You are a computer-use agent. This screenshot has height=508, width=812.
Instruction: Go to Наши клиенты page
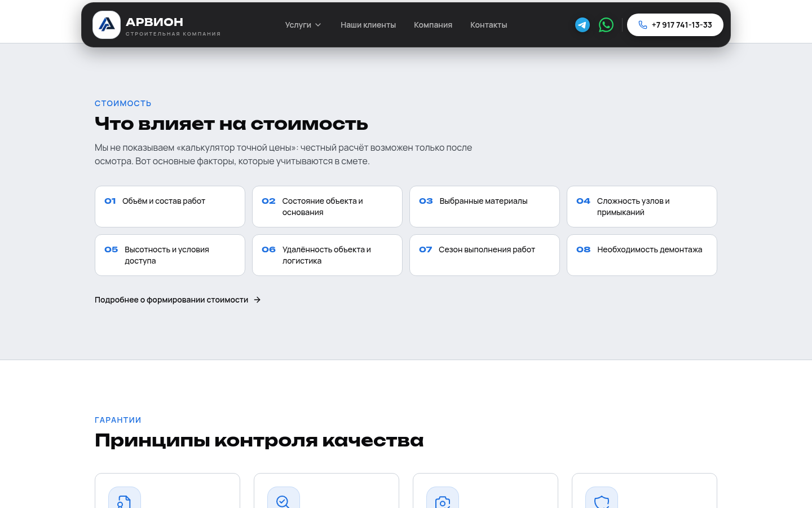(x=368, y=25)
